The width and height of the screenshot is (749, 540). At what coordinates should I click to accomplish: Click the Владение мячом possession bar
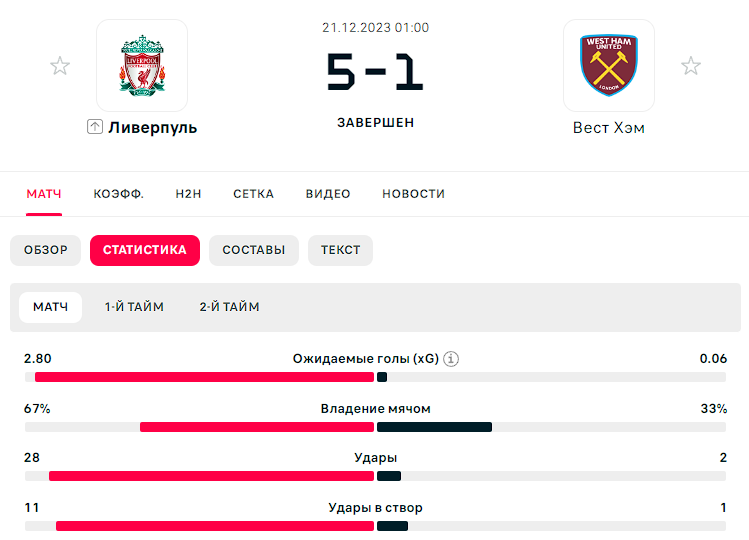point(375,427)
